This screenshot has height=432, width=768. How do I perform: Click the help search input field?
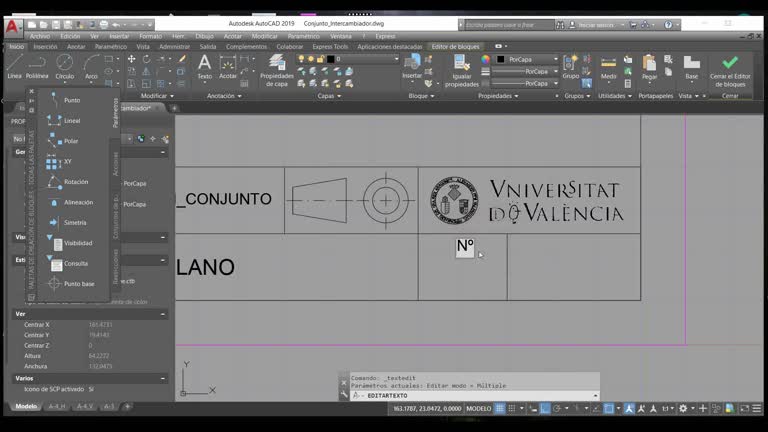tap(508, 24)
